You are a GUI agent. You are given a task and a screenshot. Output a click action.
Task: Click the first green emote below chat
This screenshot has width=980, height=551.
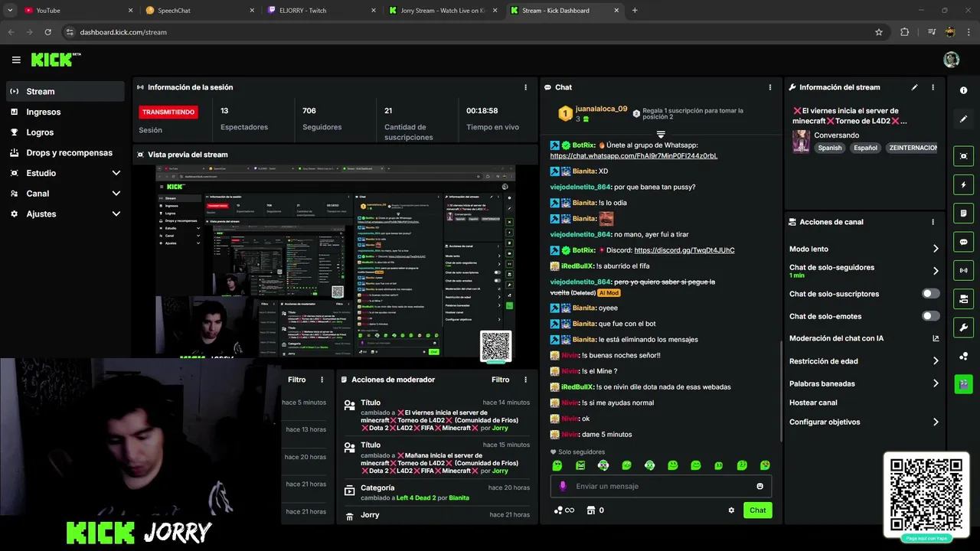(x=557, y=465)
